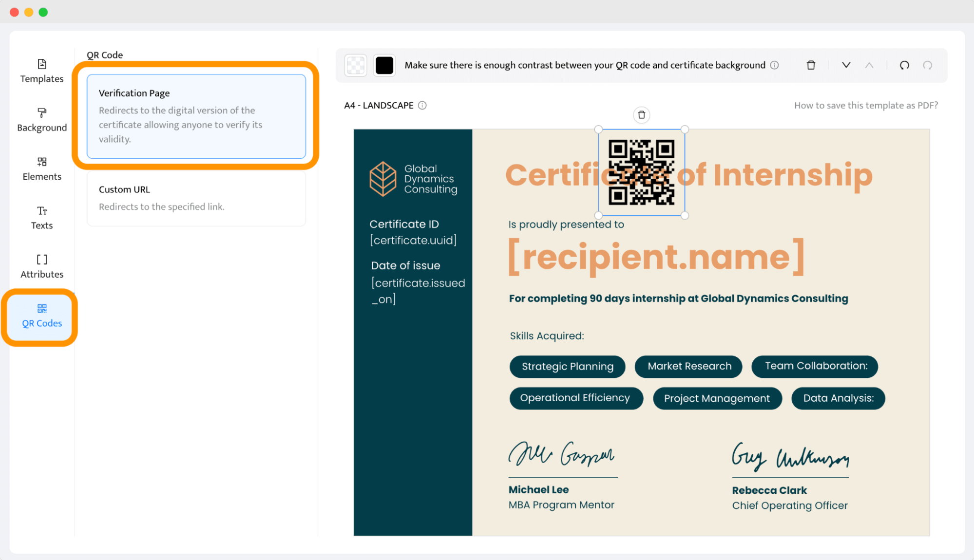Move layer down with down chevron
974x560 pixels.
tap(846, 65)
